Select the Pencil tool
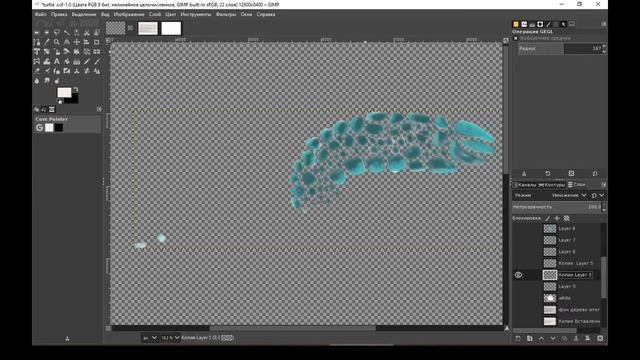 pyautogui.click(x=87, y=61)
